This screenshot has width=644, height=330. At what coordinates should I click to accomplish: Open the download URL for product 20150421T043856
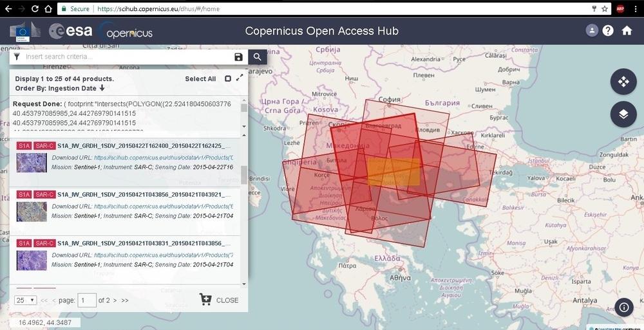[x=164, y=206]
